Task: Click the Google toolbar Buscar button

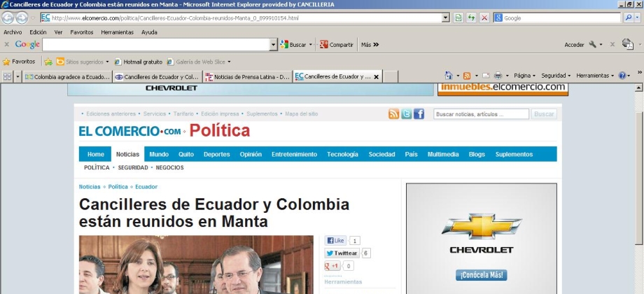Action: 293,44
